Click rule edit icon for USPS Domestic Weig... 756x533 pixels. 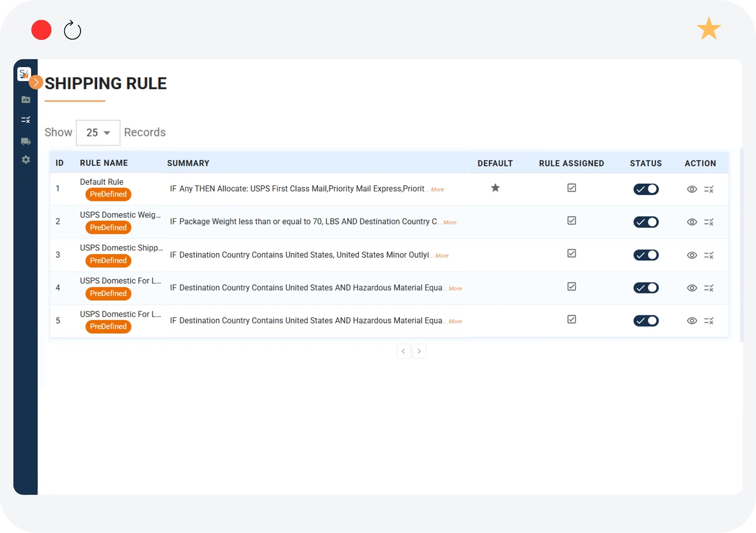click(x=709, y=222)
